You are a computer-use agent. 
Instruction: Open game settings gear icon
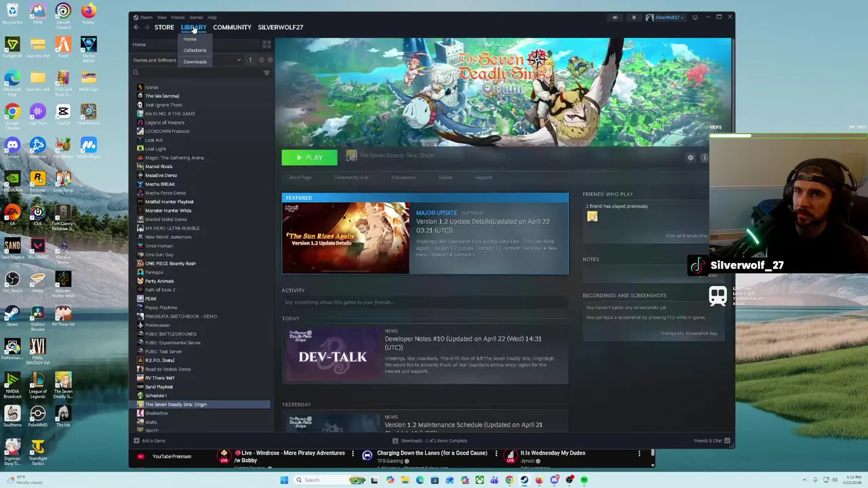(x=690, y=157)
